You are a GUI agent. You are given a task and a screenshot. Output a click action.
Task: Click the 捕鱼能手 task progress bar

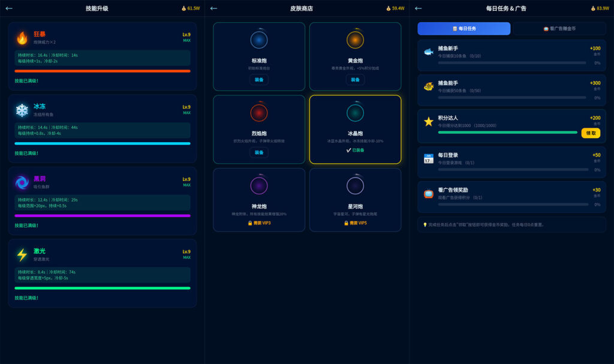coord(513,98)
